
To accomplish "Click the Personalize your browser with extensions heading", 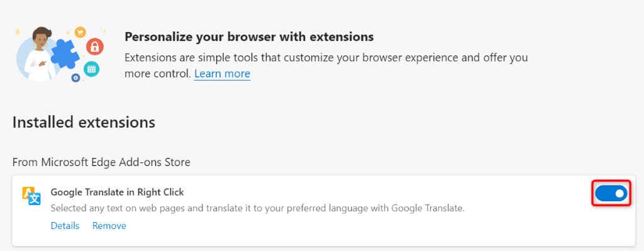I will tap(249, 36).
